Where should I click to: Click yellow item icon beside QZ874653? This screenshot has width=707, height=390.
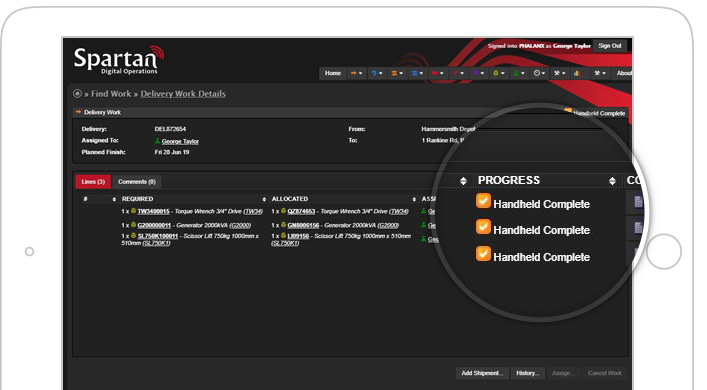(x=284, y=211)
